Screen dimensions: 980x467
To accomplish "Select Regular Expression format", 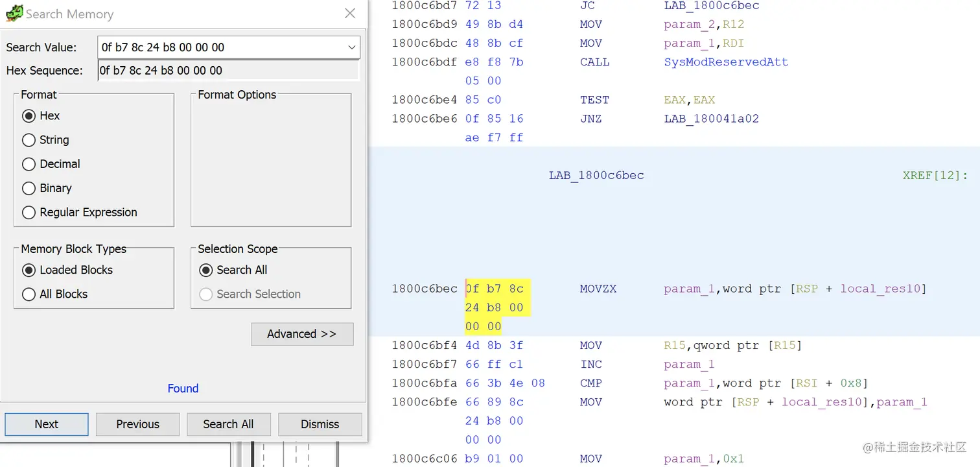I will (x=29, y=212).
